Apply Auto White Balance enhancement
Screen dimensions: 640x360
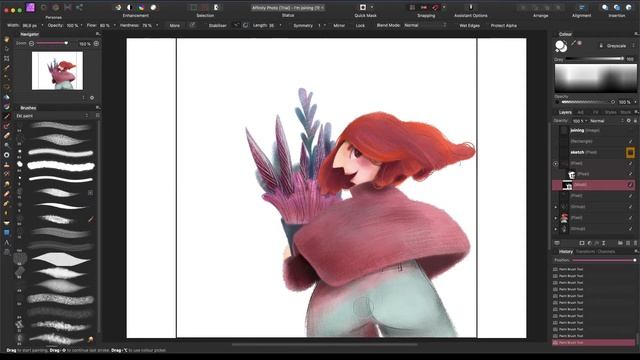pyautogui.click(x=153, y=7)
